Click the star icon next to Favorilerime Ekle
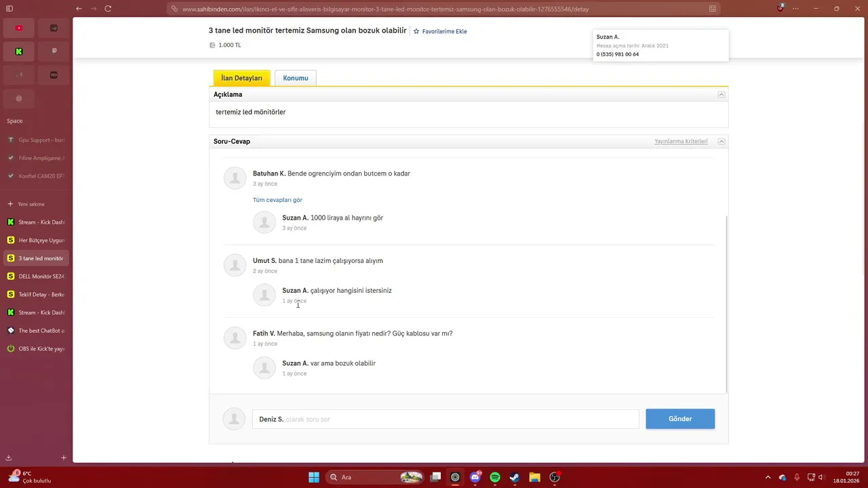 tap(416, 31)
